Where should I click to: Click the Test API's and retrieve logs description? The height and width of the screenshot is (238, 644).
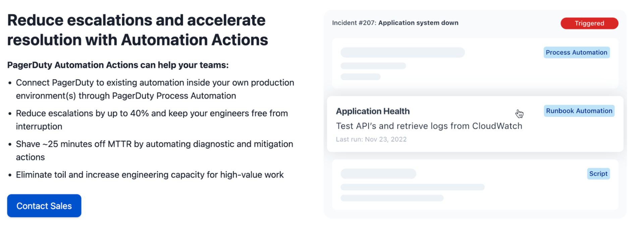(429, 126)
